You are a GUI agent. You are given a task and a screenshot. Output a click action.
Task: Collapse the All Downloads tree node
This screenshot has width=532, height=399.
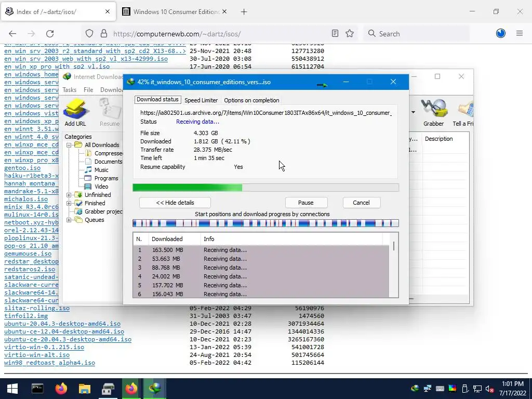click(x=69, y=145)
